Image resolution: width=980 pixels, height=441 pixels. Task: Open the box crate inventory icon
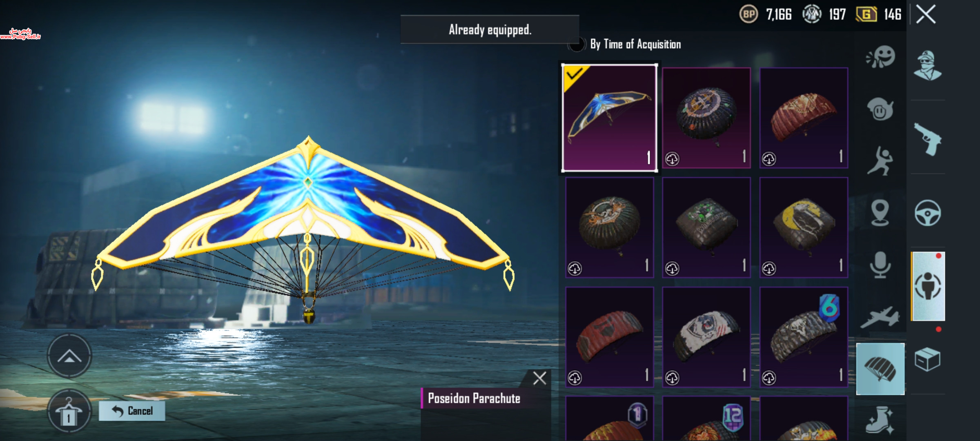point(927,359)
